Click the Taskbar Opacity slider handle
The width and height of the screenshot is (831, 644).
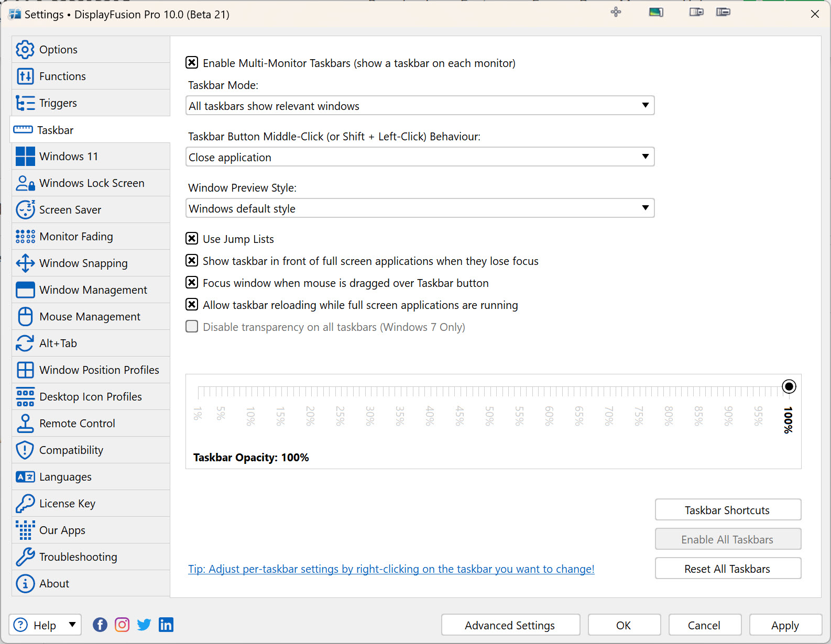point(789,386)
